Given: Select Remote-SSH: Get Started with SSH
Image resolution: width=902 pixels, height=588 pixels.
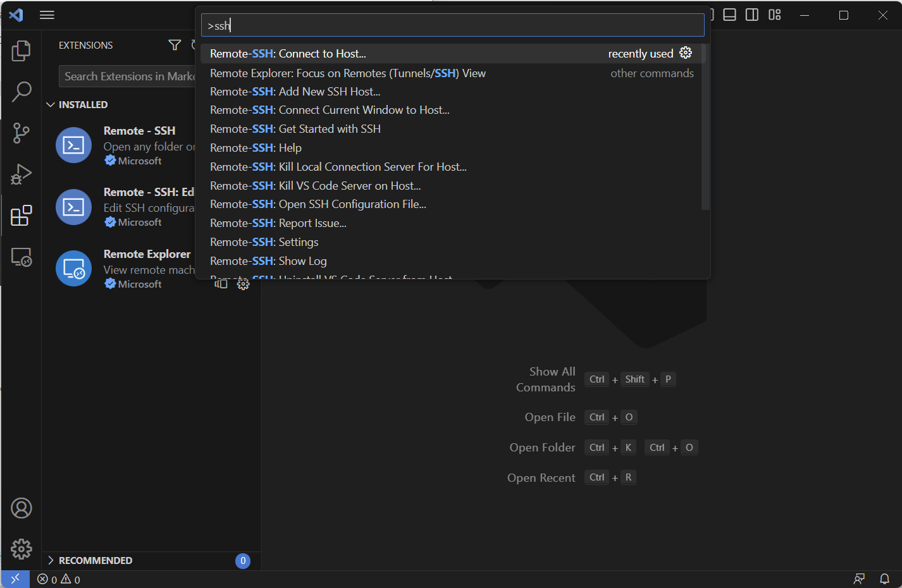Looking at the screenshot, I should point(451,129).
